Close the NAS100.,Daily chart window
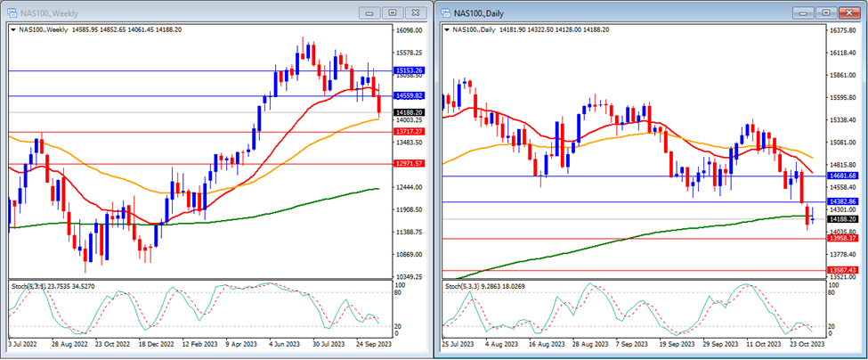 [848, 12]
